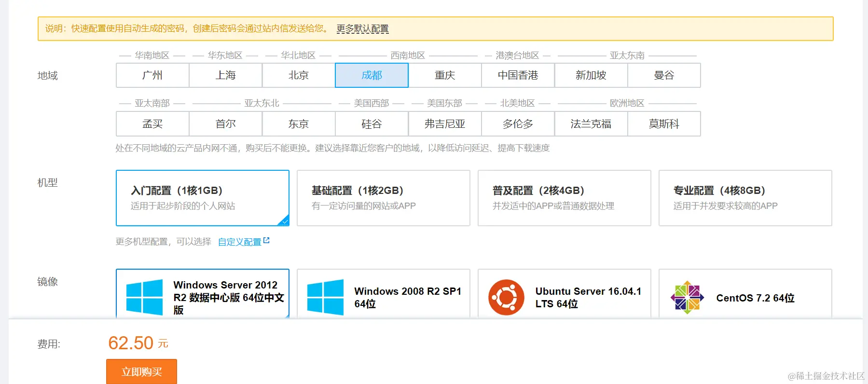Click the 适用于并发要求较高的APP description

point(726,206)
